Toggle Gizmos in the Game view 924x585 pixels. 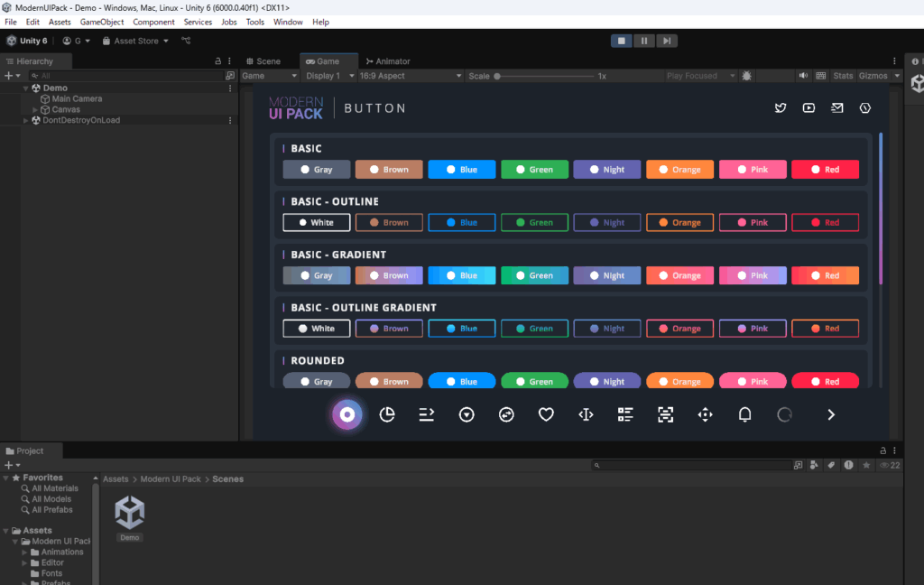[873, 76]
